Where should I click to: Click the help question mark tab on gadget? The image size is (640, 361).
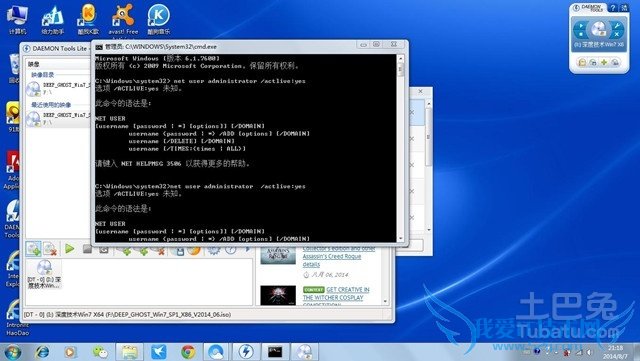click(x=613, y=8)
